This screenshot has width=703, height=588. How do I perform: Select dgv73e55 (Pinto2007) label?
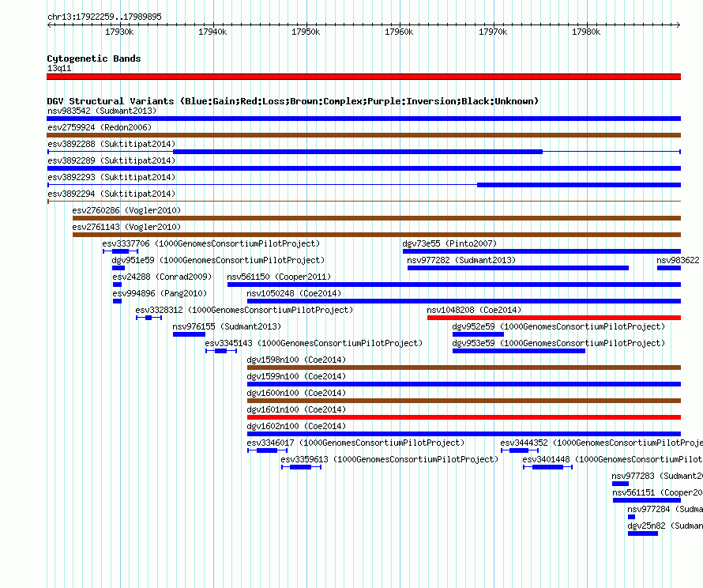coord(449,243)
